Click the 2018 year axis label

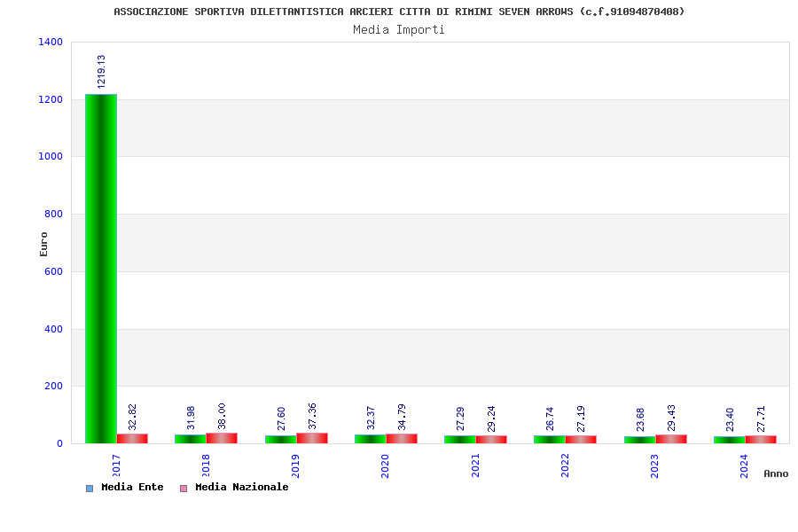tap(206, 465)
